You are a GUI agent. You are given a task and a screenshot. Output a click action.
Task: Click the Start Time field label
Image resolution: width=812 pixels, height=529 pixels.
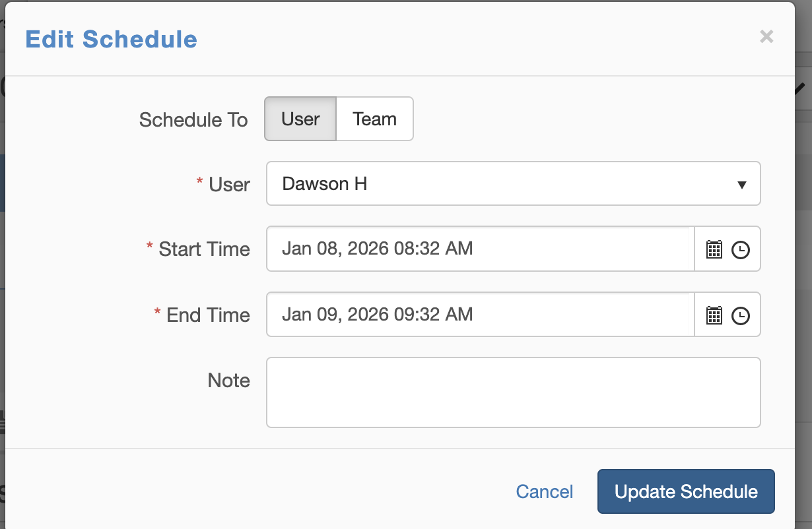[204, 249]
